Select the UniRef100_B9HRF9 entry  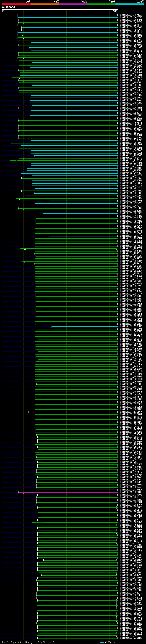click(x=131, y=90)
